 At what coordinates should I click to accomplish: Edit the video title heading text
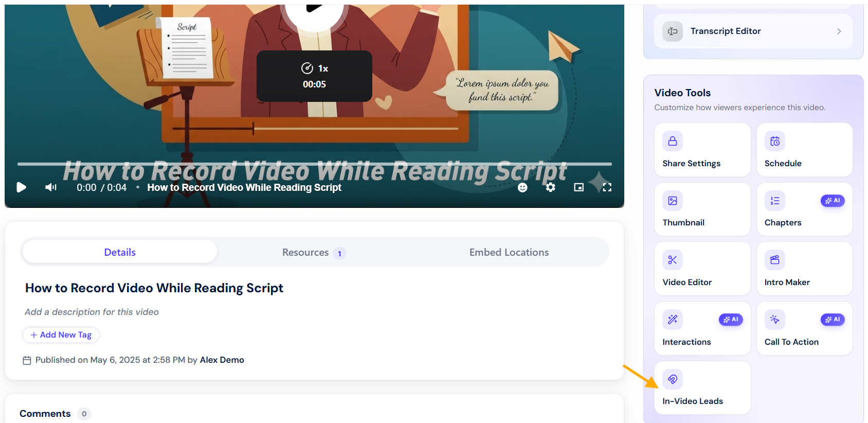pos(154,288)
